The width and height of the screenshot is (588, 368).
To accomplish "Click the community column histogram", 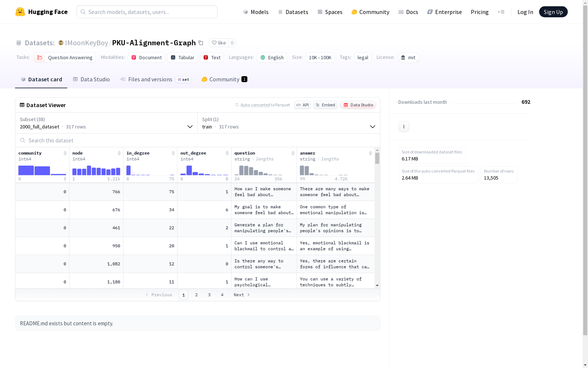I will 42,170.
